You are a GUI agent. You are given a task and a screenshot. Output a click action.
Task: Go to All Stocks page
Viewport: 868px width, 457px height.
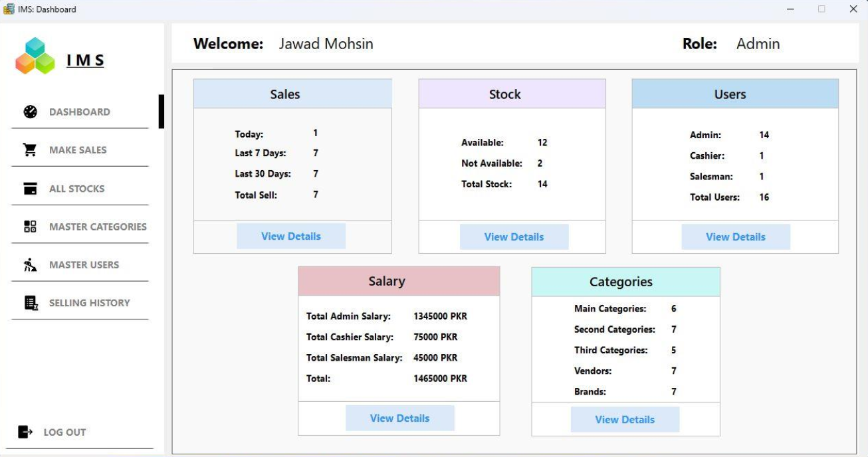[76, 189]
